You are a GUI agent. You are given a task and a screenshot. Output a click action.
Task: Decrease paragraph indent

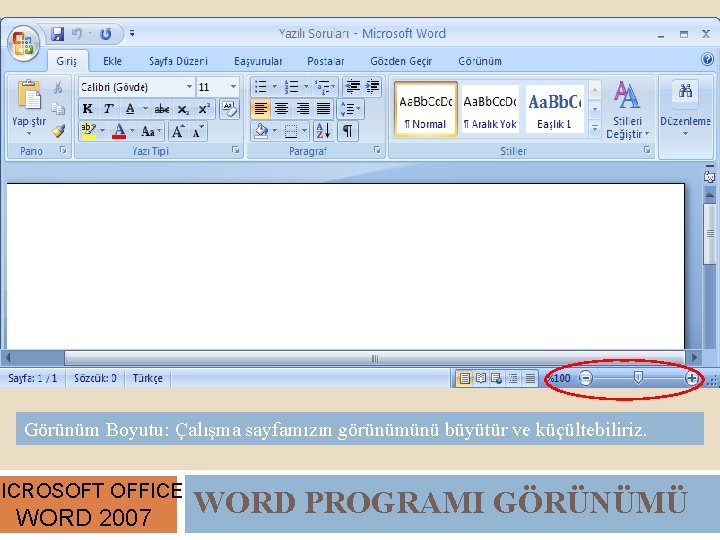(352, 86)
